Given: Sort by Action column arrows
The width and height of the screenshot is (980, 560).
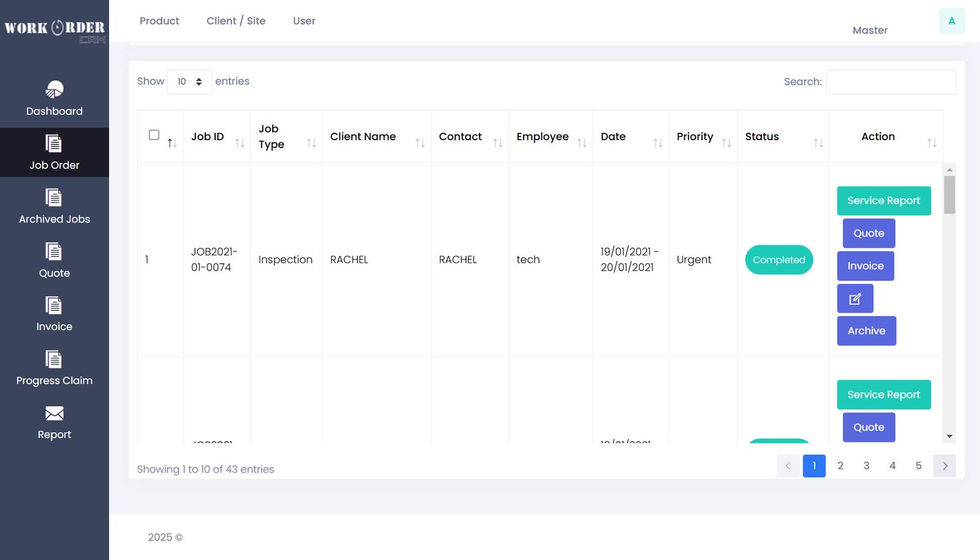Looking at the screenshot, I should pos(932,143).
